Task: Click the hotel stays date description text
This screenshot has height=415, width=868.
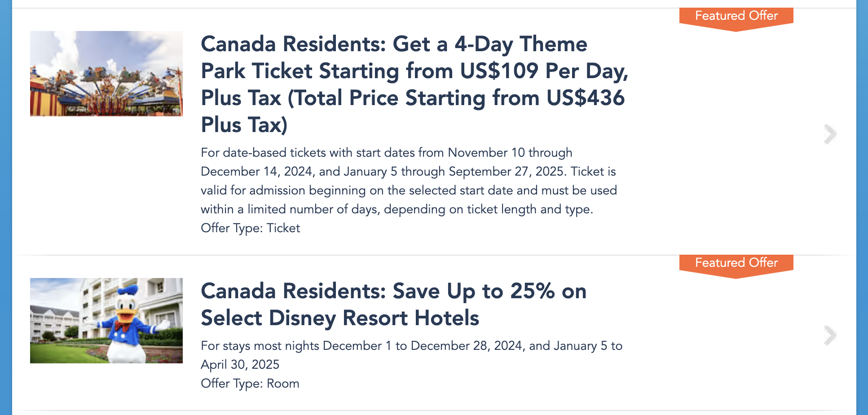Action: [x=411, y=355]
